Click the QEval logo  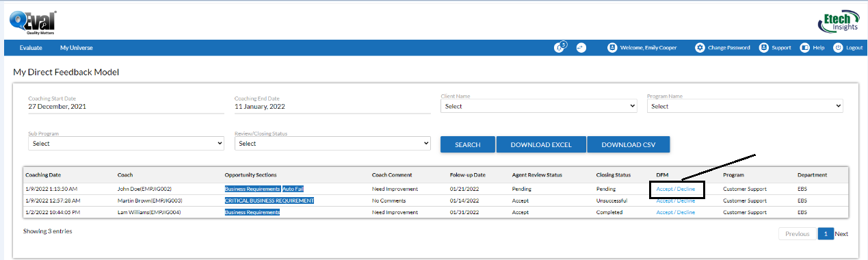pos(34,23)
